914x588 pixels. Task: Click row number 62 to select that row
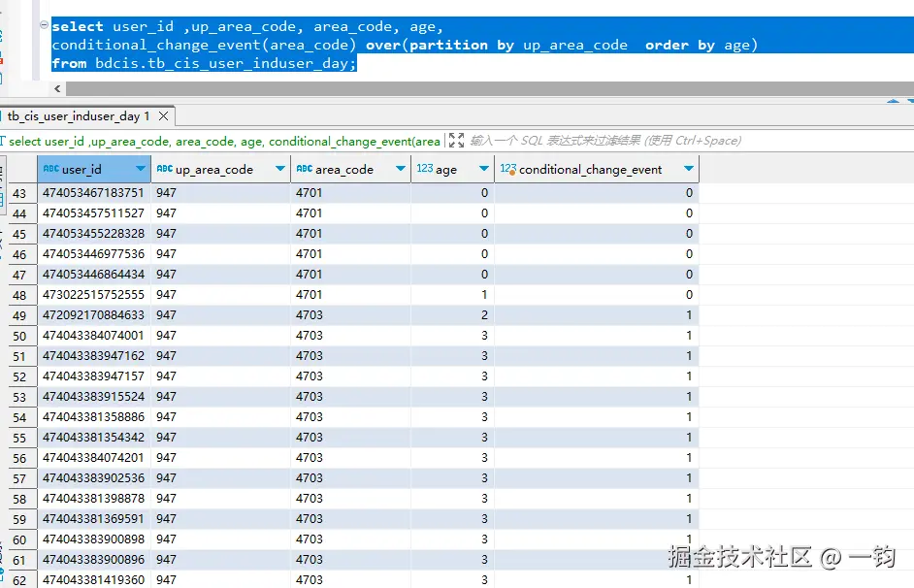coord(21,579)
